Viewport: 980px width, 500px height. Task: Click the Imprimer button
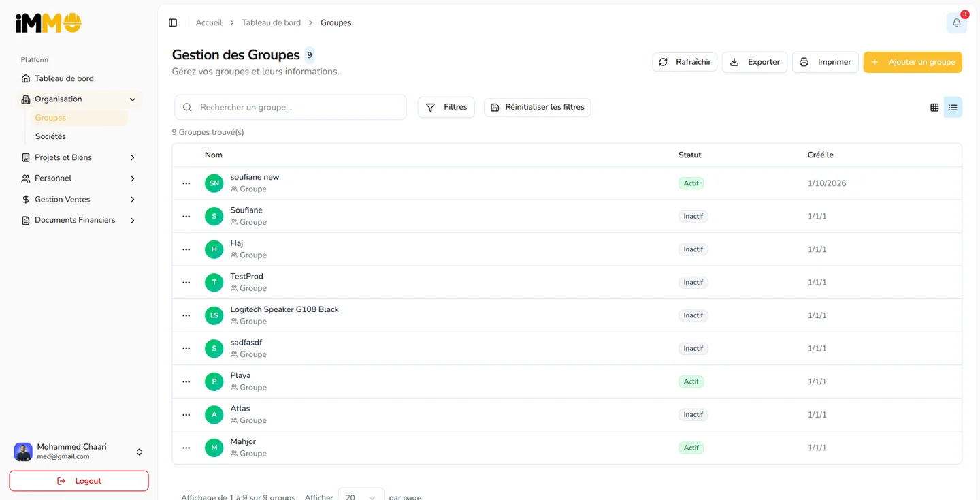826,62
